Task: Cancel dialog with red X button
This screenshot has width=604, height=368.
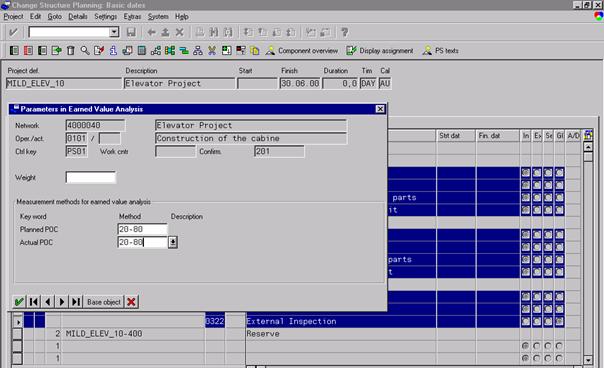Action: pos(131,302)
